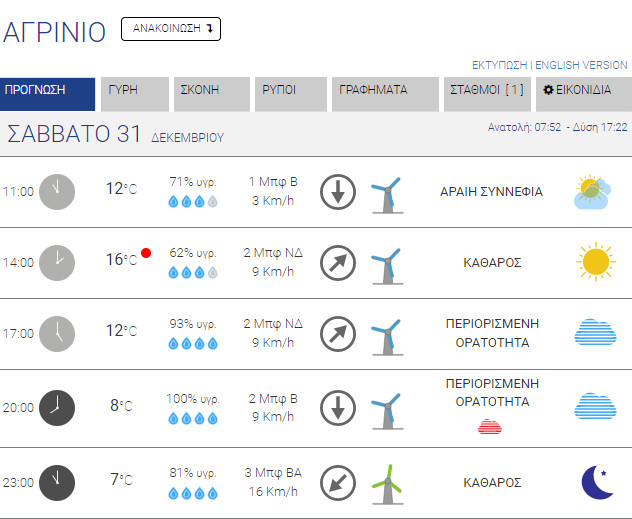
Task: Click the green wind turbine at 23:00
Action: [386, 482]
